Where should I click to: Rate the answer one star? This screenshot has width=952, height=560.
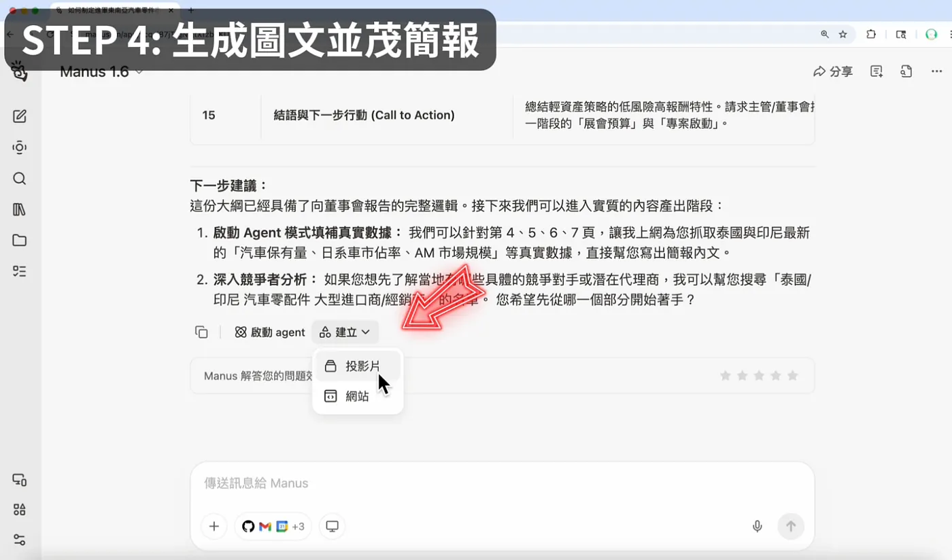726,376
